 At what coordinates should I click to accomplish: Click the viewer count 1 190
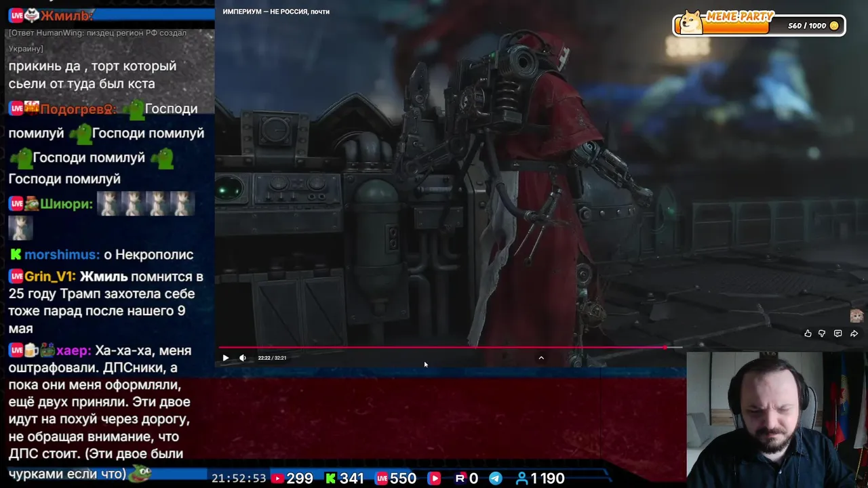[x=548, y=479]
